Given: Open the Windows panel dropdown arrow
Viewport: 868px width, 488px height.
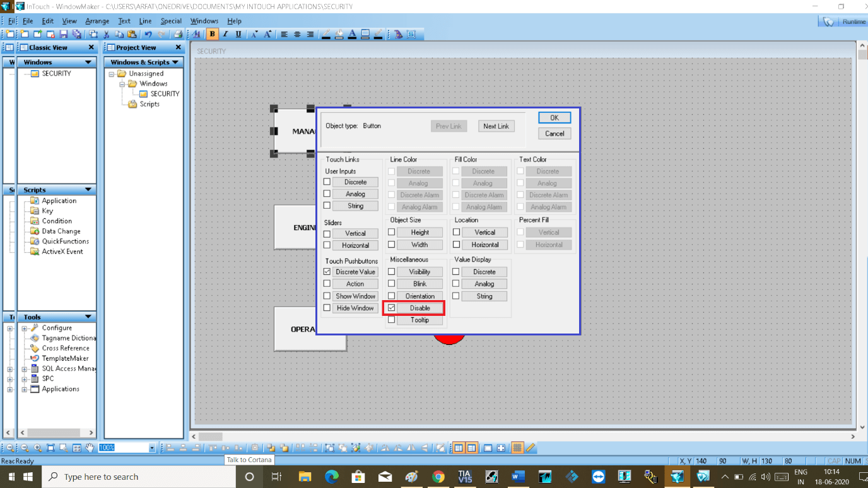Looking at the screenshot, I should pos(88,62).
